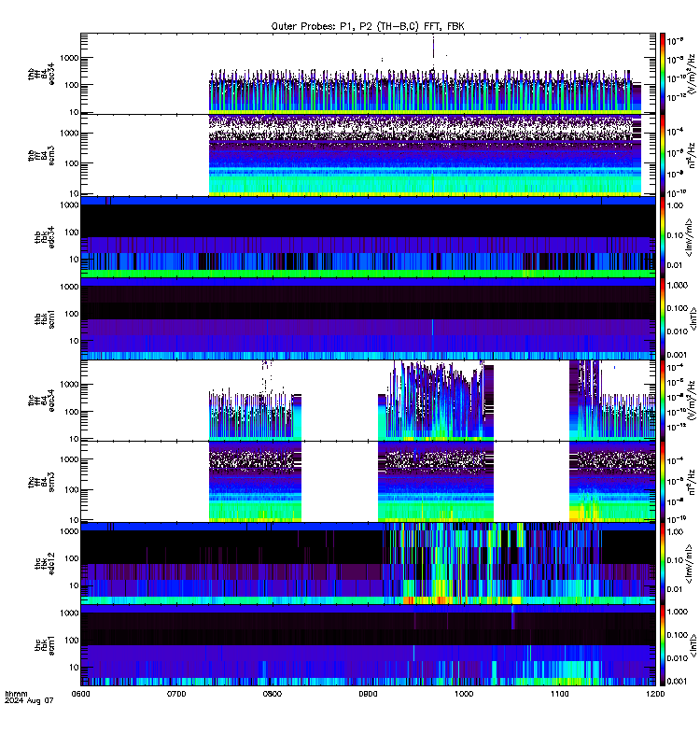
Task: Select the thb fbk edc34 spectrogram panel
Action: click(x=368, y=237)
